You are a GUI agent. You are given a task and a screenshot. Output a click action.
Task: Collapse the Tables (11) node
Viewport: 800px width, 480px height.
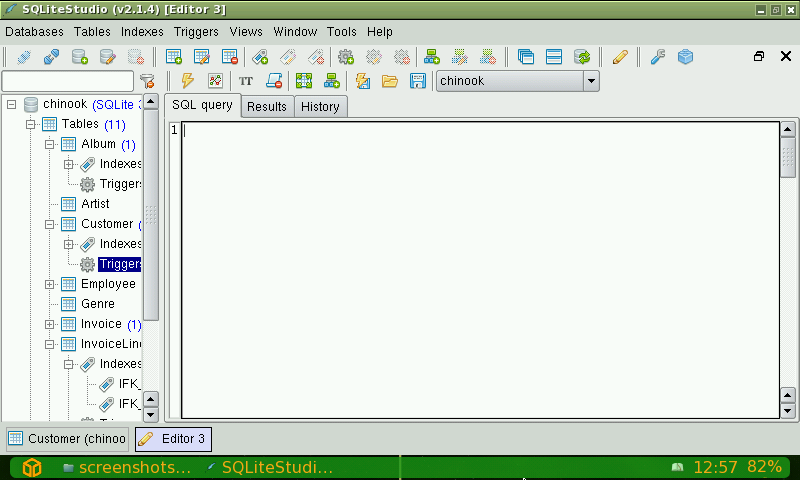tap(31, 124)
